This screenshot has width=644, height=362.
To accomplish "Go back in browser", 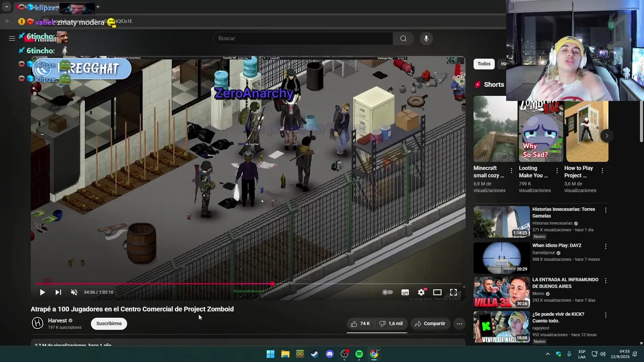I will point(7,21).
